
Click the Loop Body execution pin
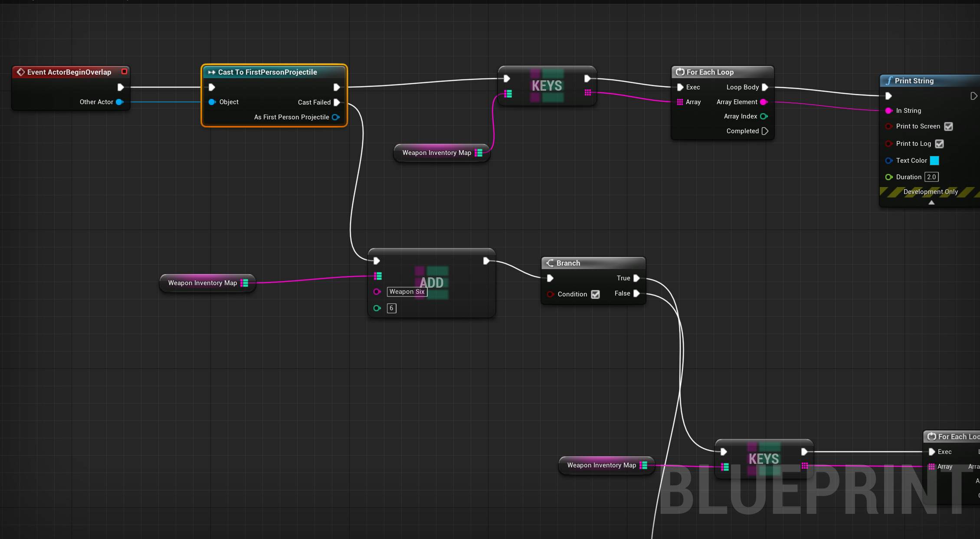(765, 87)
